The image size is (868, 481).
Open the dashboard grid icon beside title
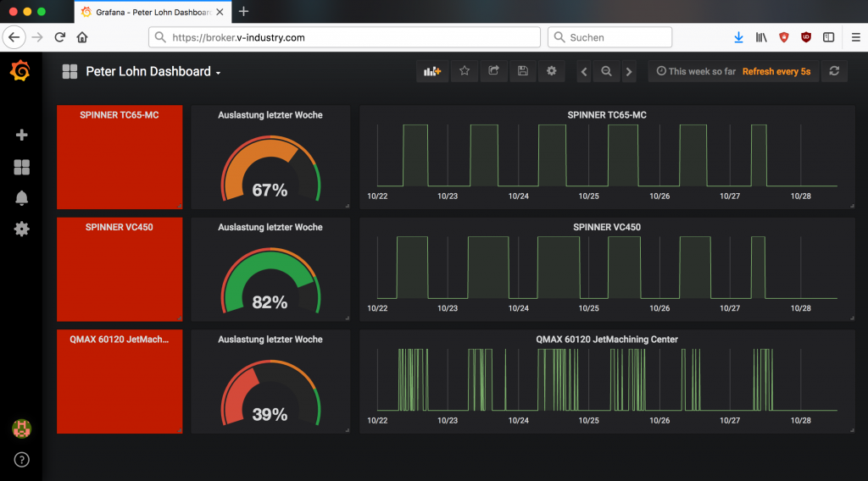click(x=70, y=71)
